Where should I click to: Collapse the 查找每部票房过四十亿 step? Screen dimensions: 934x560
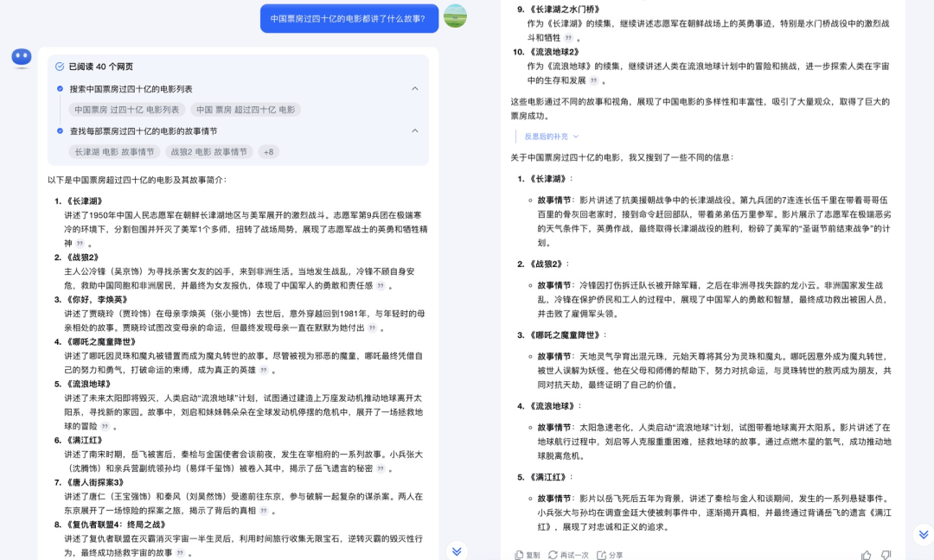click(x=415, y=132)
